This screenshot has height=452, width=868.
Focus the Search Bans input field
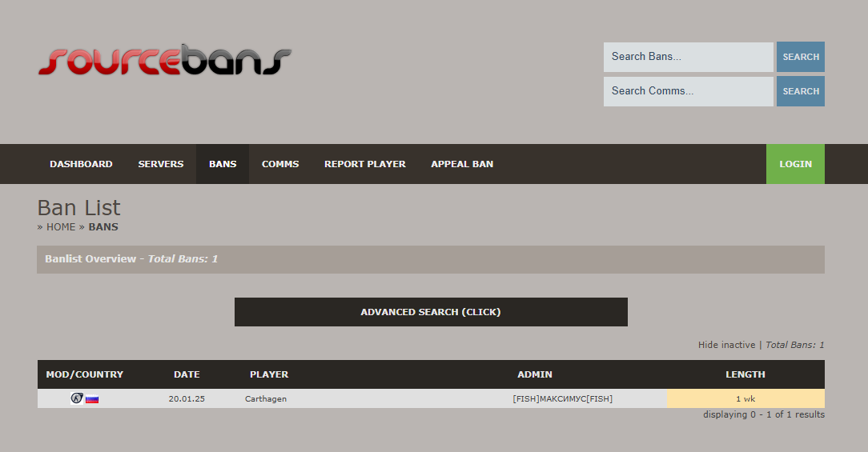tap(688, 57)
